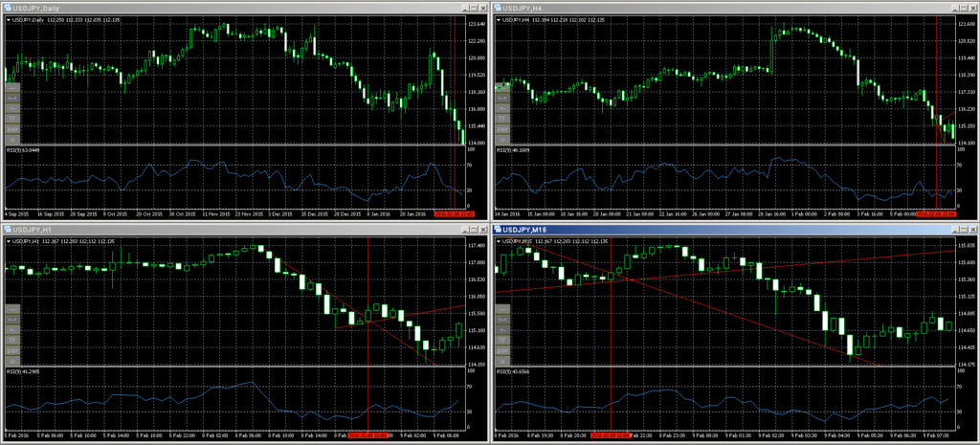Click the bottom button under pair in M15 chart
The width and height of the screenshot is (980, 445).
pos(502,361)
